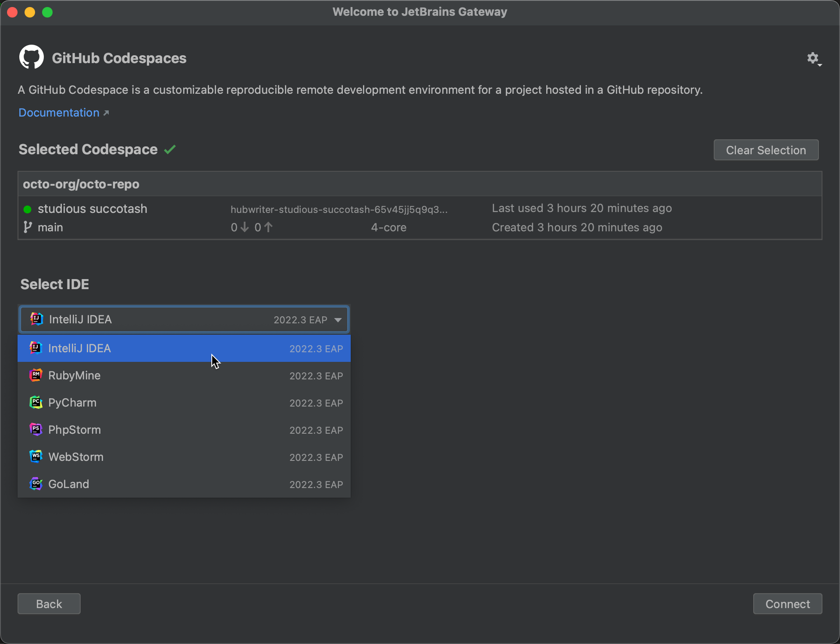Viewport: 840px width, 644px height.
Task: Maximize the window with the green button
Action: (x=47, y=12)
